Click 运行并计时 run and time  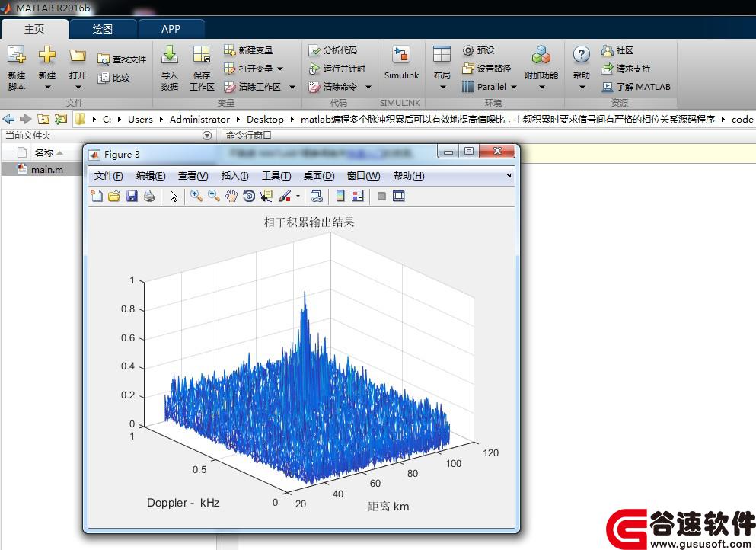337,69
